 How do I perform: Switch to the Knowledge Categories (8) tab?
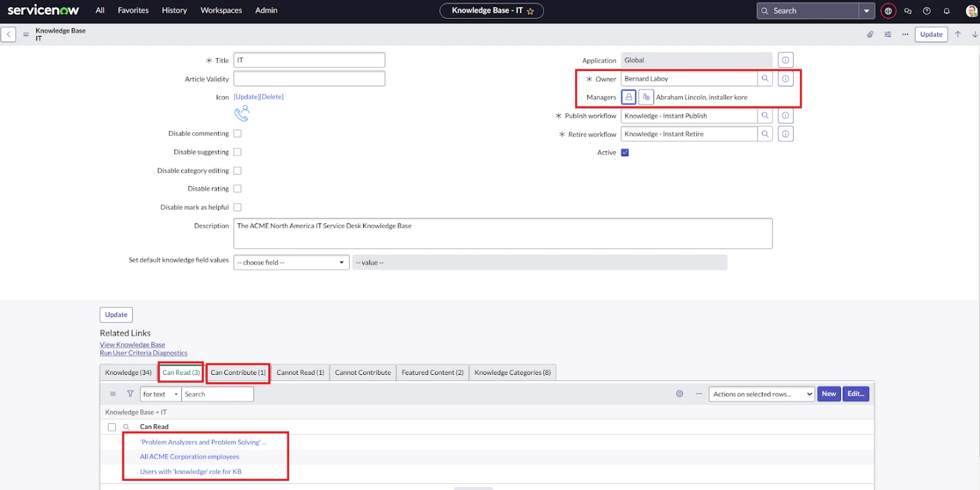click(x=513, y=372)
